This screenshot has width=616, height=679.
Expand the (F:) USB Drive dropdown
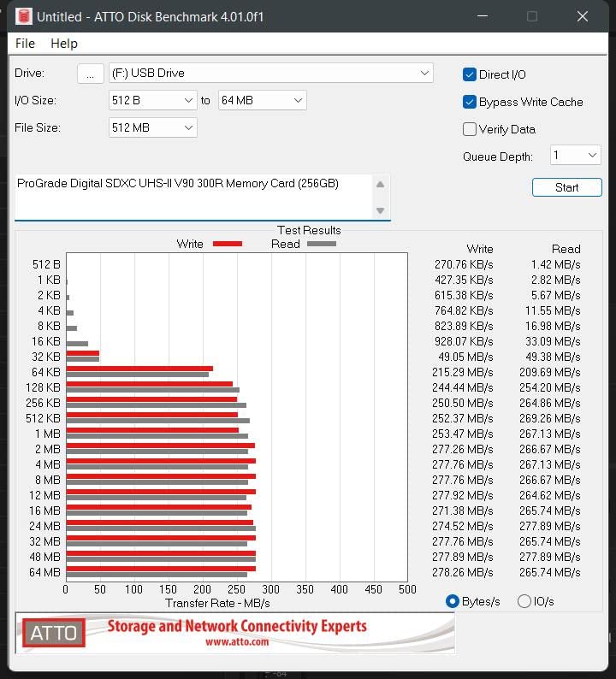(x=270, y=74)
